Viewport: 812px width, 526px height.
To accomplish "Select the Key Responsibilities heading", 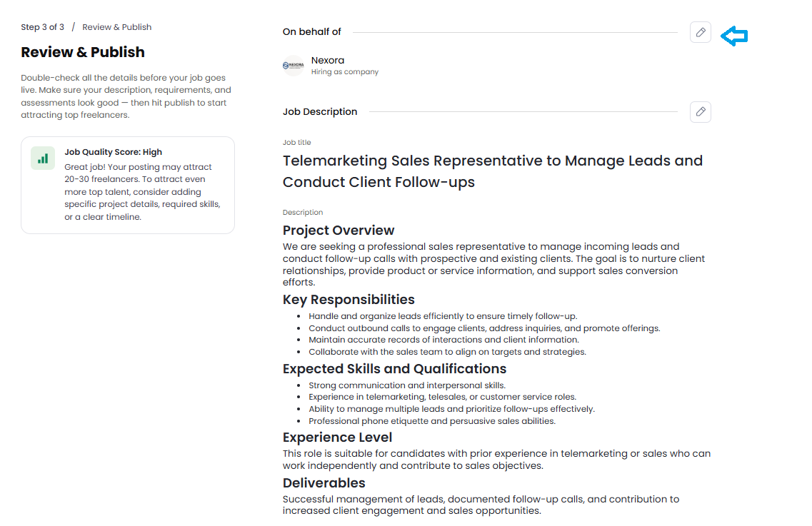I will (349, 300).
